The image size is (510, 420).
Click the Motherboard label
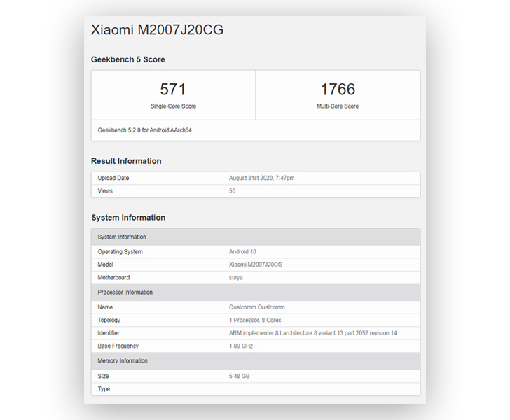pos(113,278)
